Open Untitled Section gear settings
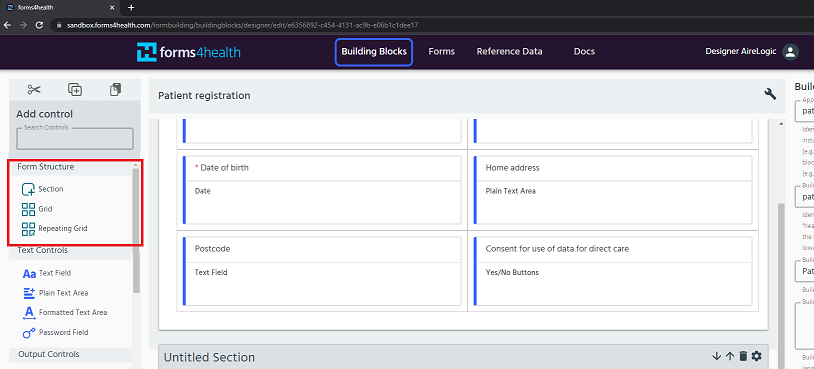814x369 pixels. point(757,356)
